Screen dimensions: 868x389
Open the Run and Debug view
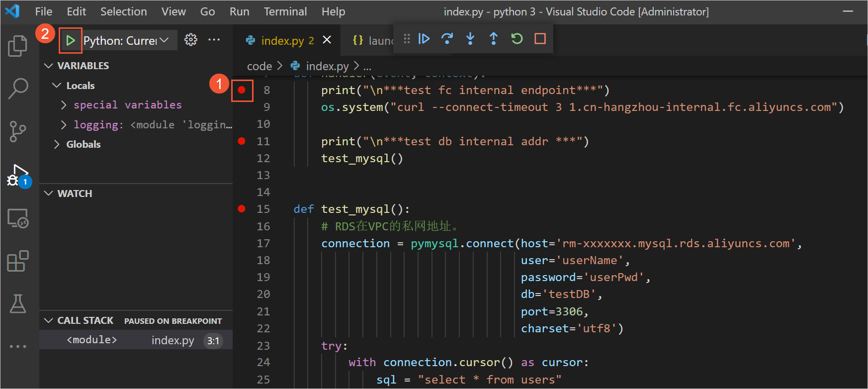19,176
